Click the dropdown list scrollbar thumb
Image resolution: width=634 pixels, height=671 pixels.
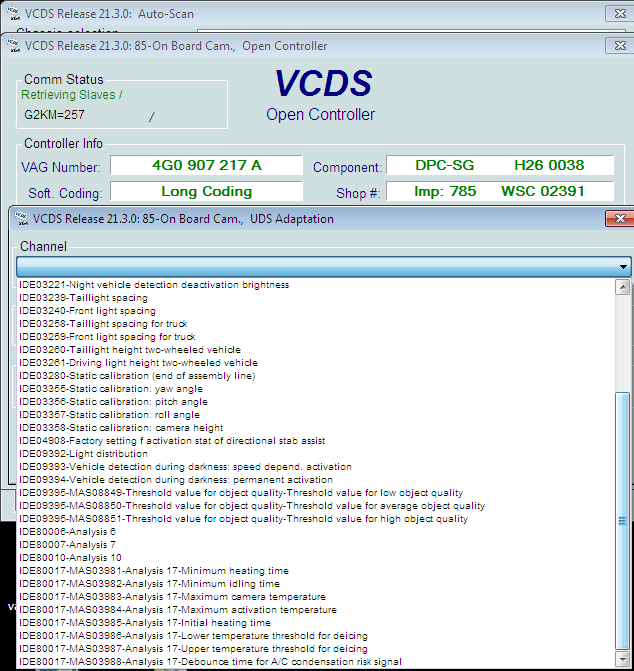pyautogui.click(x=622, y=521)
